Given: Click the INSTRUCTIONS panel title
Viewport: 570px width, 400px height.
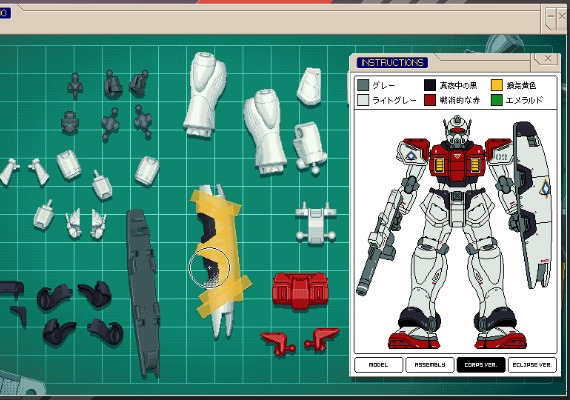Looking at the screenshot, I should 392,63.
